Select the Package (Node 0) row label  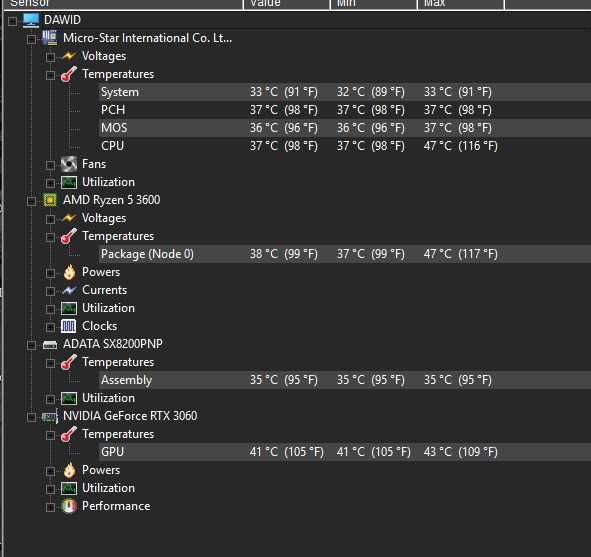tap(147, 254)
